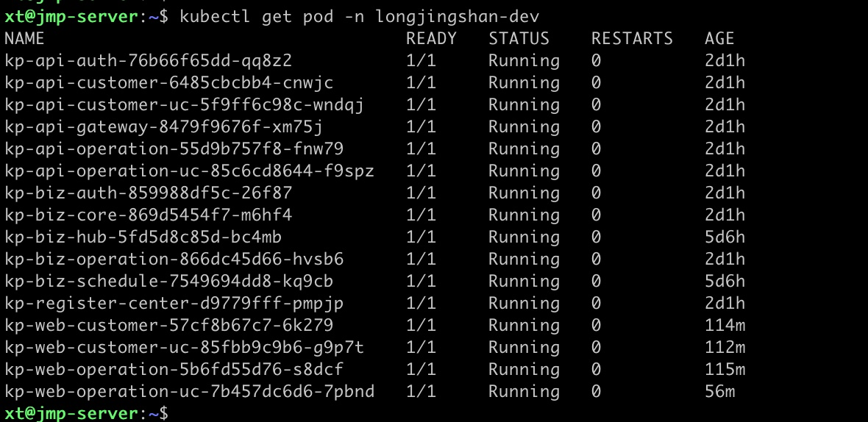868x422 pixels.
Task: Click the 56m age value
Action: click(719, 392)
